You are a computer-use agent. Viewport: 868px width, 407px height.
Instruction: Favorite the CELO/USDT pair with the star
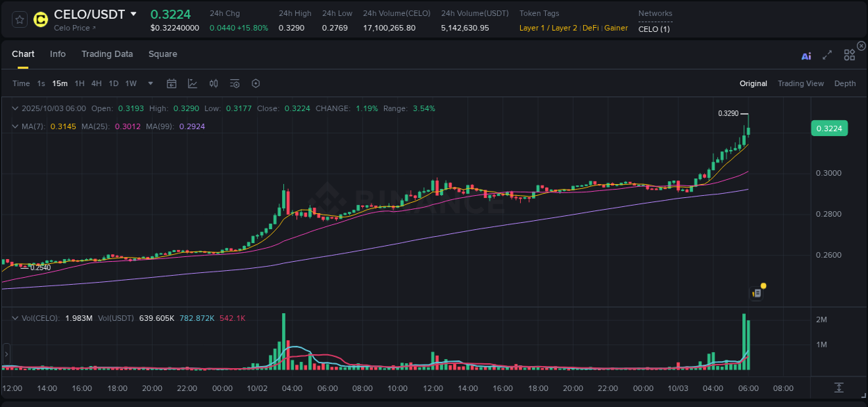tap(19, 19)
